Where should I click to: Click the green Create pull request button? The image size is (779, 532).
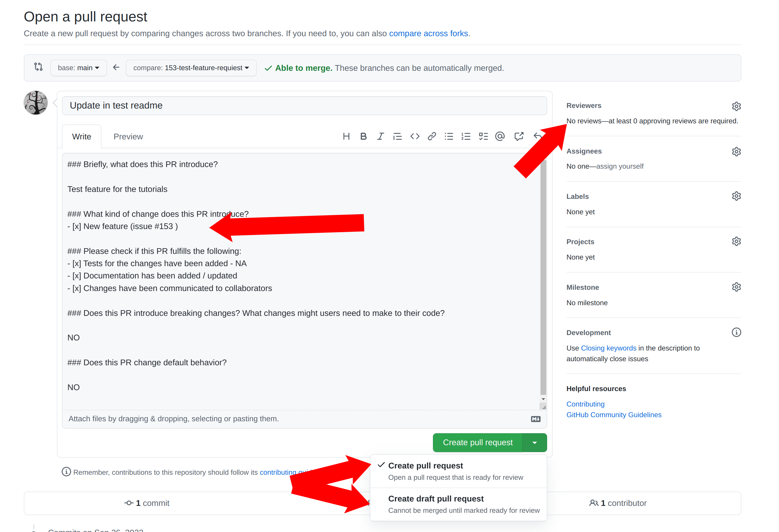pos(478,443)
